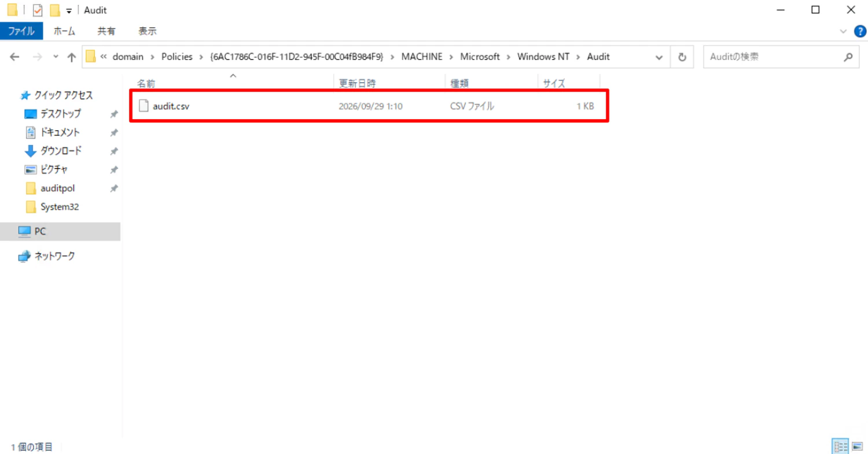Click the Back navigation arrow
The height and width of the screenshot is (454, 868).
click(14, 57)
